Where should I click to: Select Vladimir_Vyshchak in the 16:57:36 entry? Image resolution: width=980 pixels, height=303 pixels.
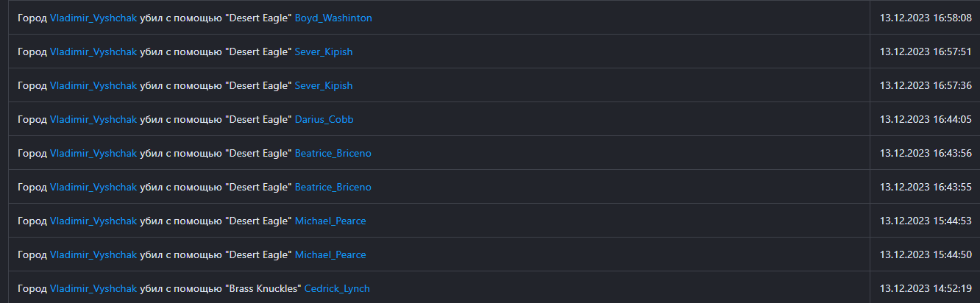93,85
